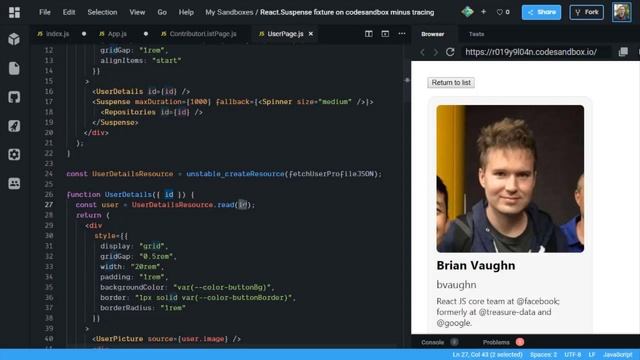
Task: Open the file explorer sidebar icon
Action: 14,68
